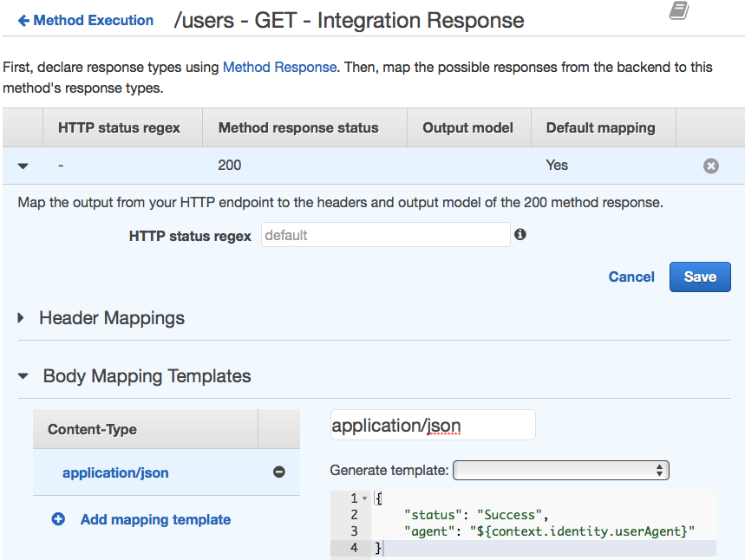This screenshot has height=560, width=745.
Task: Collapse the 200 response row arrow
Action: tap(23, 166)
